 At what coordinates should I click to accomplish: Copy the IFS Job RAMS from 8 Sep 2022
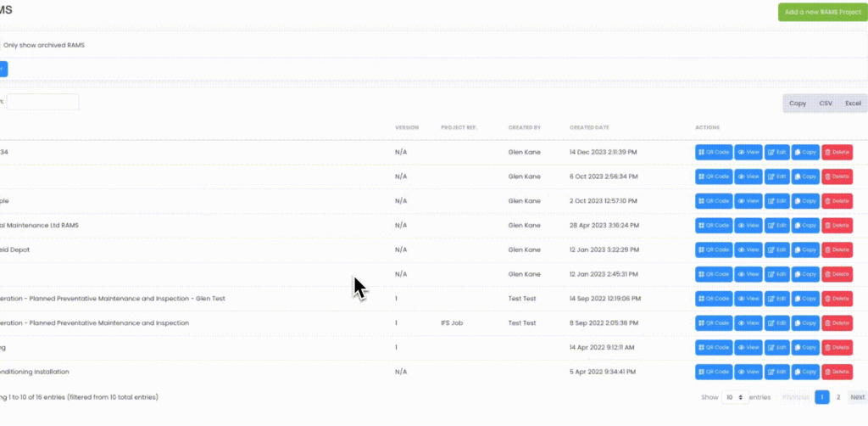pyautogui.click(x=805, y=323)
